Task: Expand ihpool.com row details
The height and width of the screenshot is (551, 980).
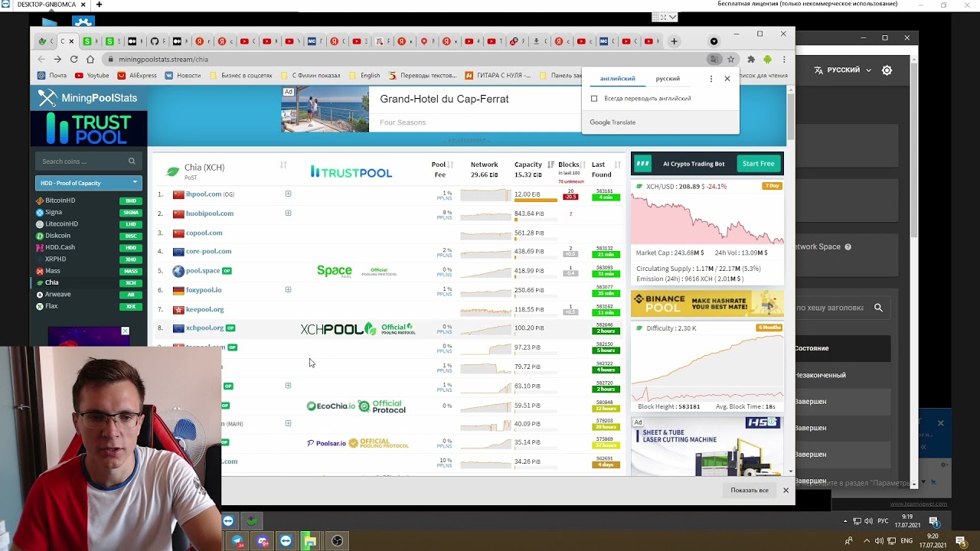Action: 288,194
